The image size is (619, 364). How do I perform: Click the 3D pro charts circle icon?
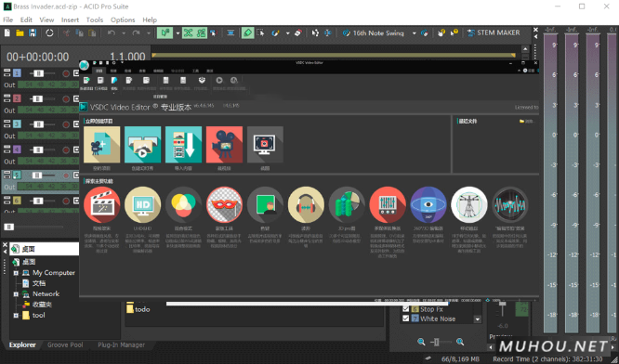tap(347, 204)
